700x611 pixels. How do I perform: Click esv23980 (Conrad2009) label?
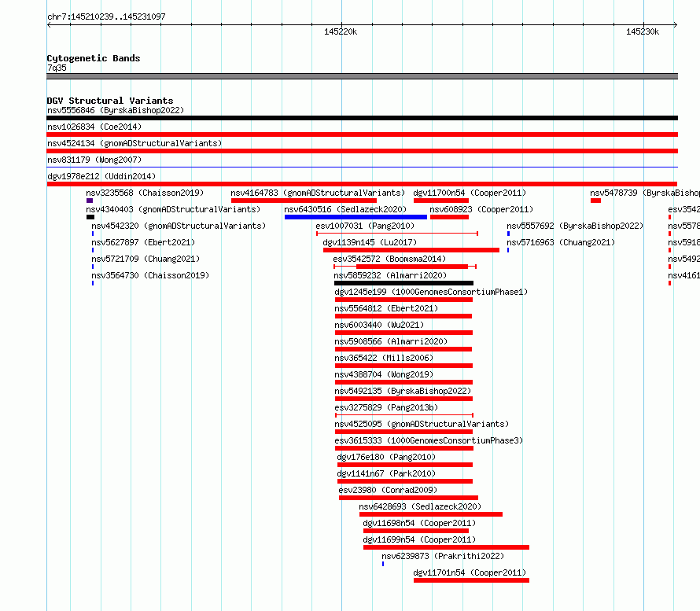pyautogui.click(x=388, y=490)
